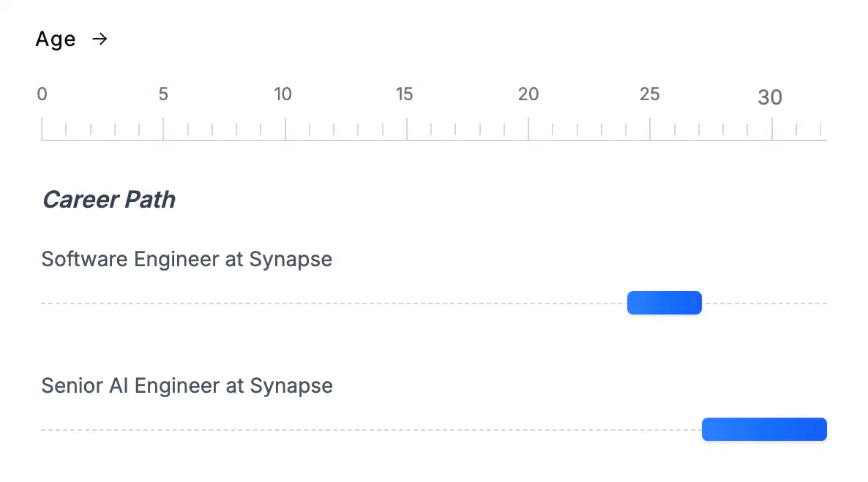Select the Senior AI Engineer at Synapse label
This screenshot has width=868, height=482.
coord(187,385)
